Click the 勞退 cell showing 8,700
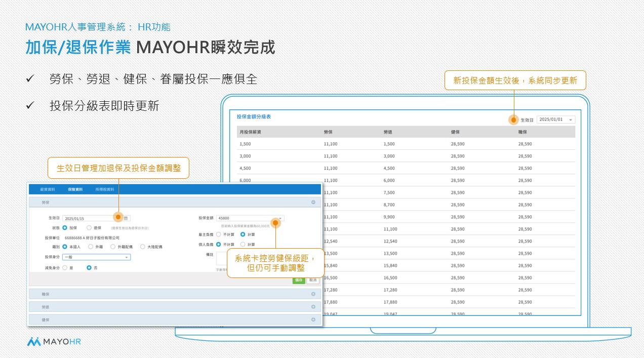 tap(389, 205)
